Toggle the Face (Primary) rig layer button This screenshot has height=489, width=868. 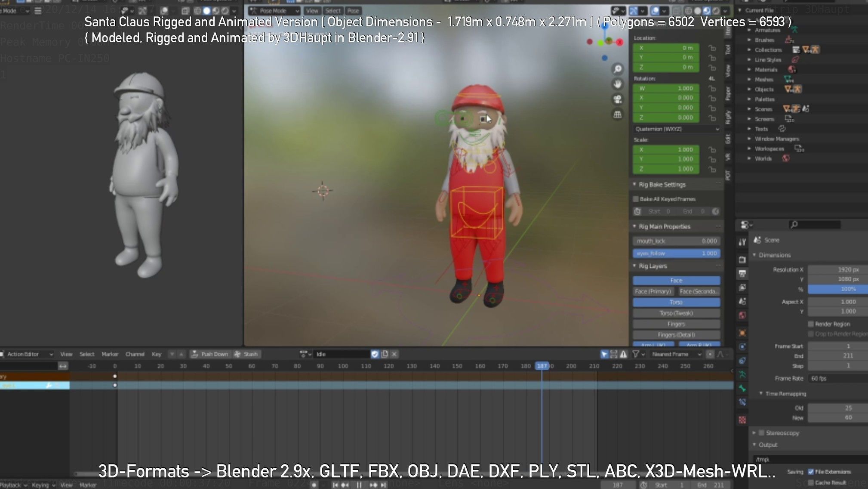pos(653,291)
